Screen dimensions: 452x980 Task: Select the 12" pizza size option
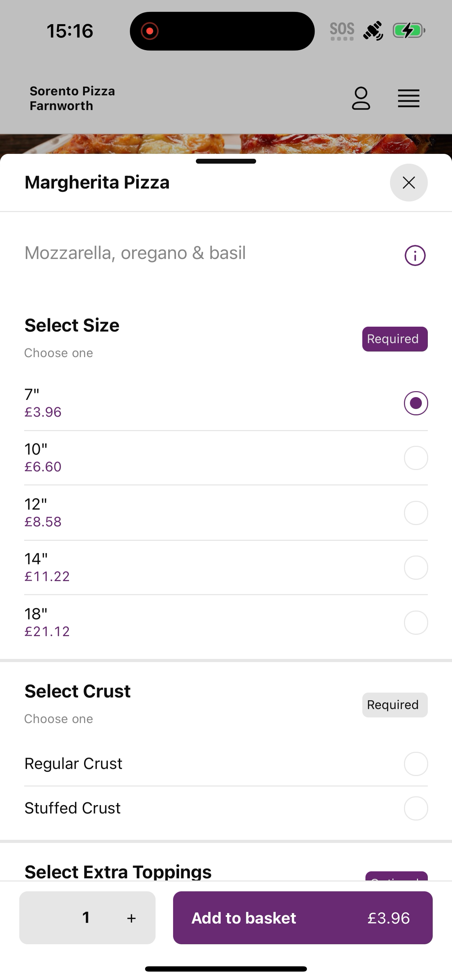[226, 513]
